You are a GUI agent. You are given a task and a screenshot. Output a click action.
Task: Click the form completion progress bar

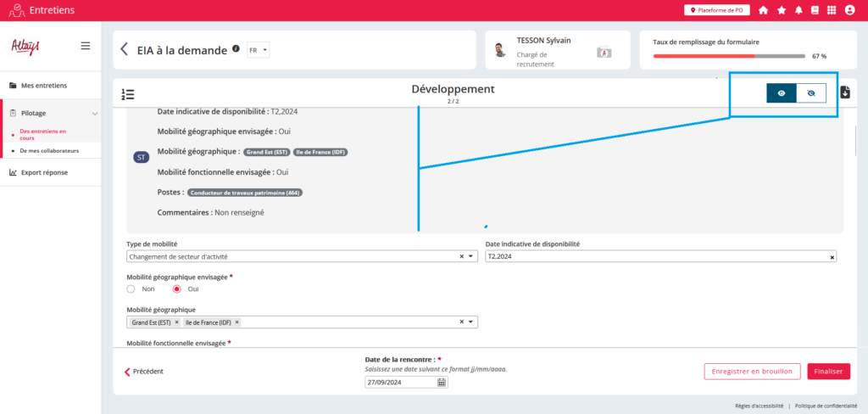[x=729, y=56]
